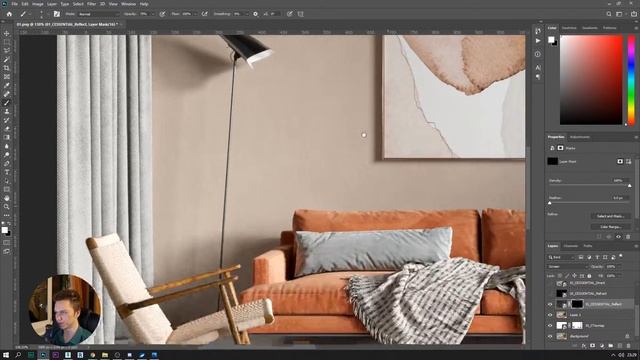640x360 pixels.
Task: Open the layer filter Kind dropdown
Action: pos(561,257)
